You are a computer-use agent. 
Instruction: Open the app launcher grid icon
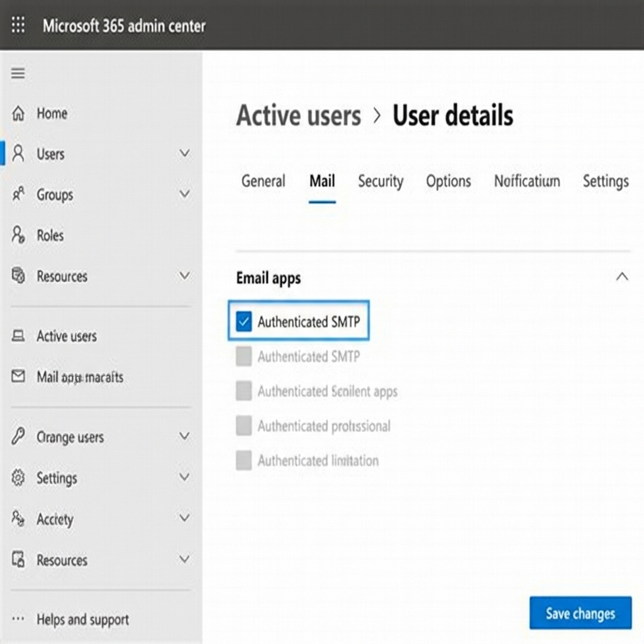point(18,25)
